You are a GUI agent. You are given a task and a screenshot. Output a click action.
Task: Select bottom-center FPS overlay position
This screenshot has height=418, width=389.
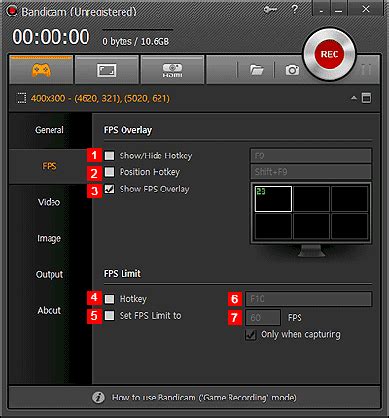pos(311,226)
